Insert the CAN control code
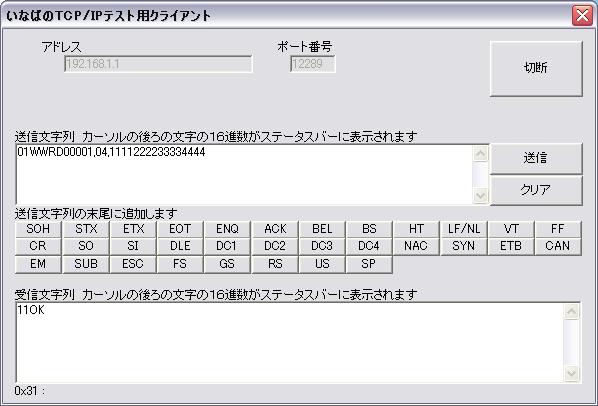The image size is (598, 406). point(558,246)
